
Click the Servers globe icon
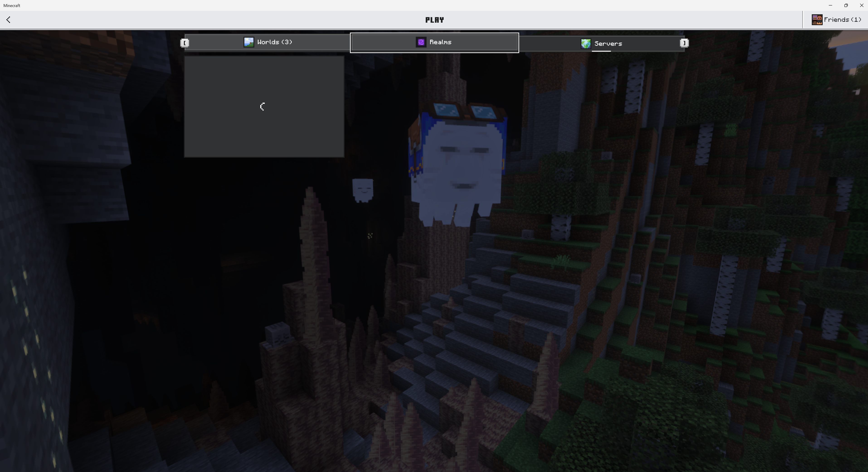point(586,44)
